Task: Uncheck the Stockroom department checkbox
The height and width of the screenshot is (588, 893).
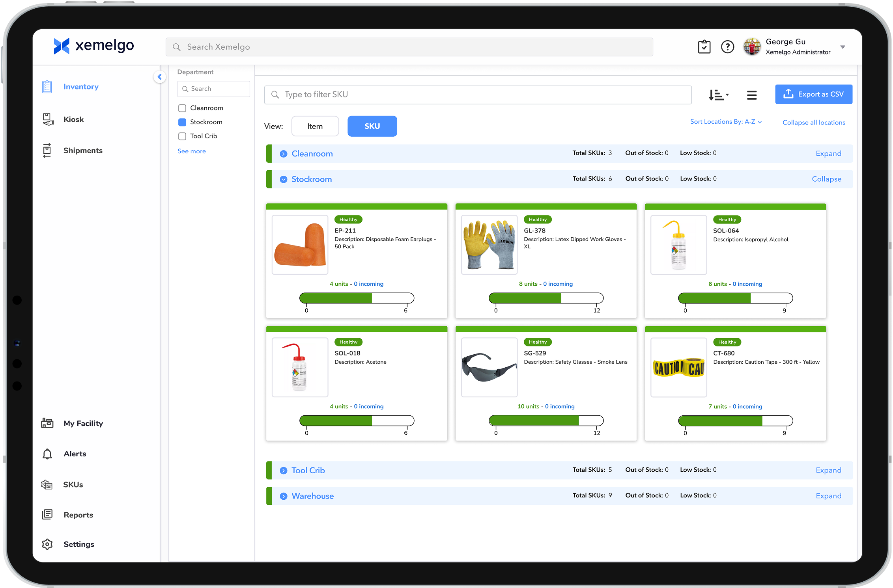Action: [x=182, y=122]
